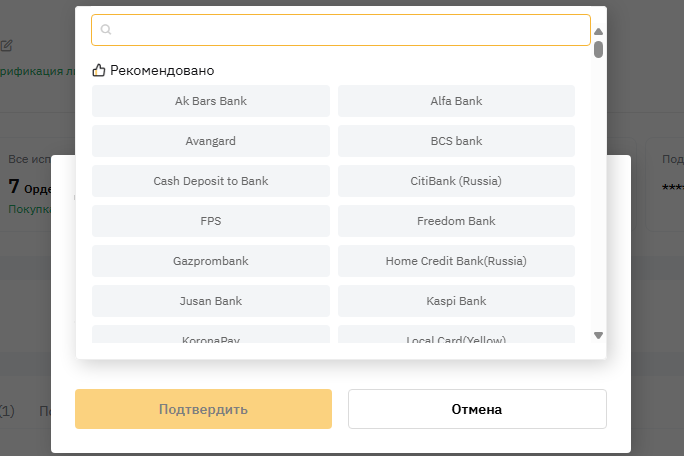Screen dimensions: 684x456
Task: Choose CitiBank (Russia)
Action: (x=456, y=181)
